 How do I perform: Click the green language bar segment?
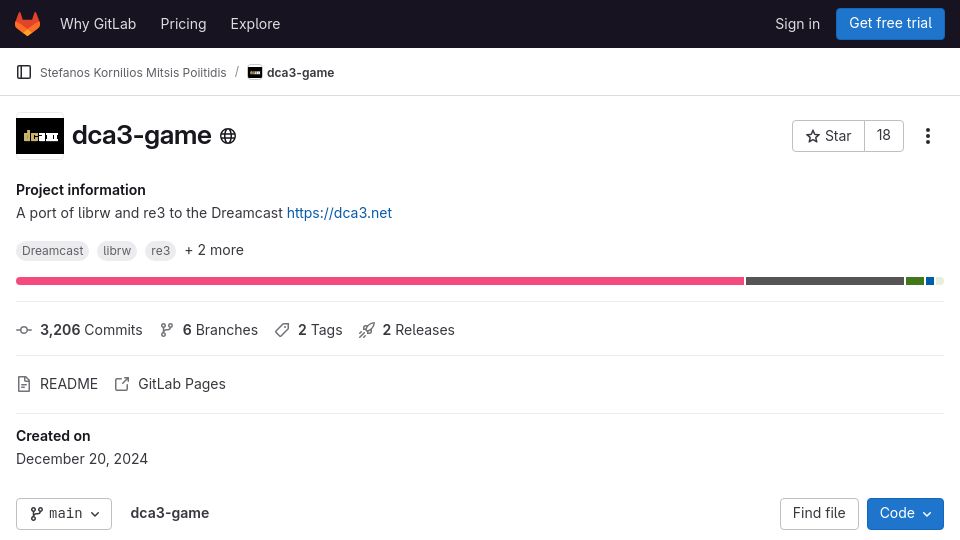pyautogui.click(x=915, y=281)
